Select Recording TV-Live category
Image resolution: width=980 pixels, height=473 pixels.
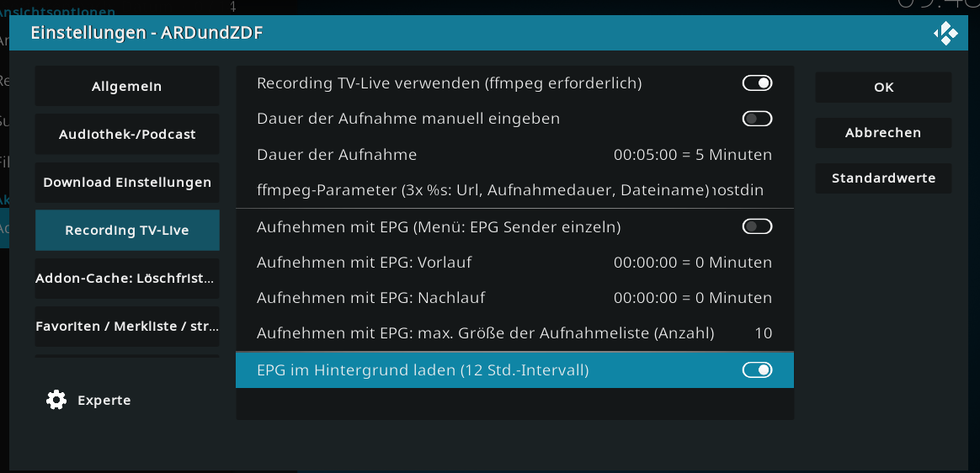point(127,231)
